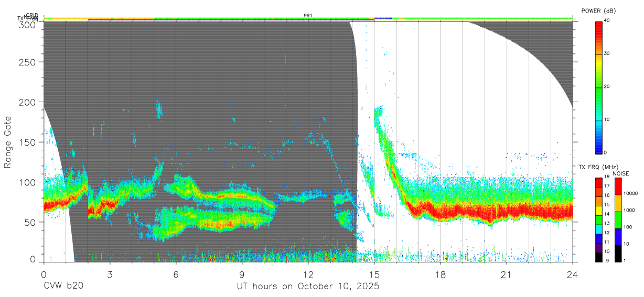Click the 'POWER (dB)' legend title
This screenshot has width=644, height=297.
tap(599, 11)
